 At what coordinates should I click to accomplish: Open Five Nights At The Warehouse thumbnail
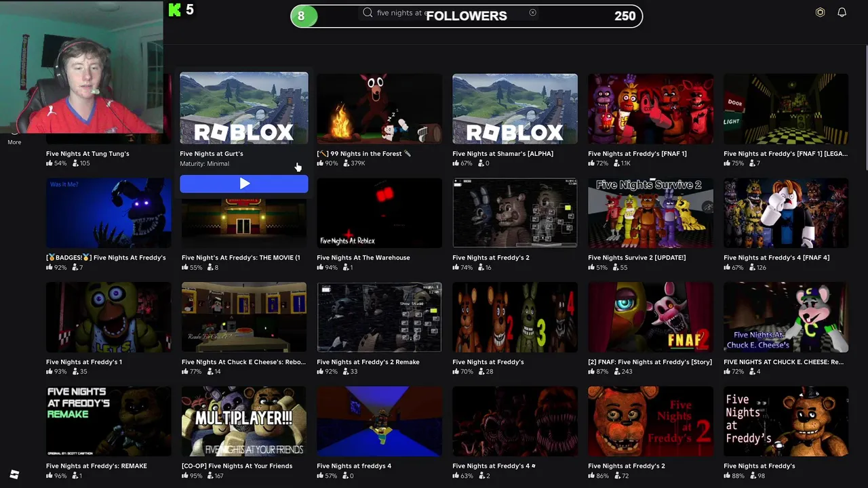coord(379,213)
